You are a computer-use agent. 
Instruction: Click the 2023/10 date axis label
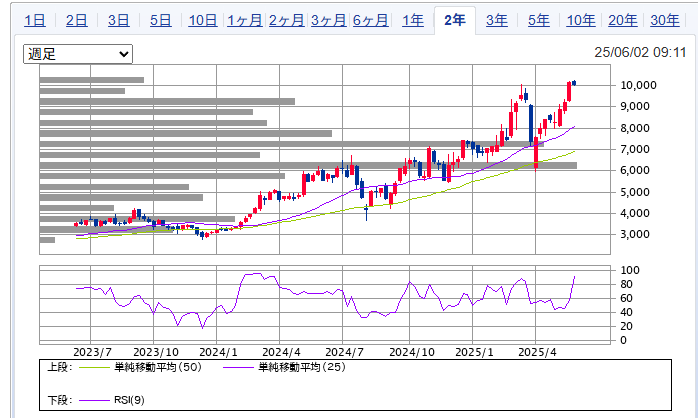click(x=156, y=352)
